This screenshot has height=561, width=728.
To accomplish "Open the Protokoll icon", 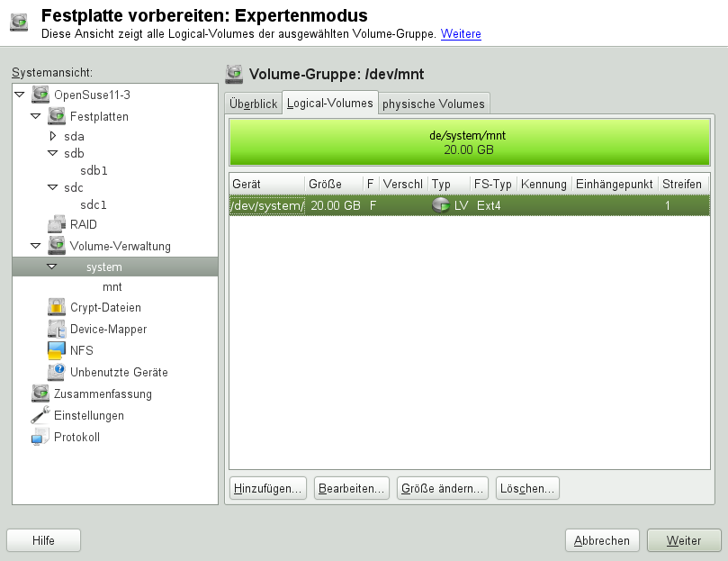I will (40, 437).
